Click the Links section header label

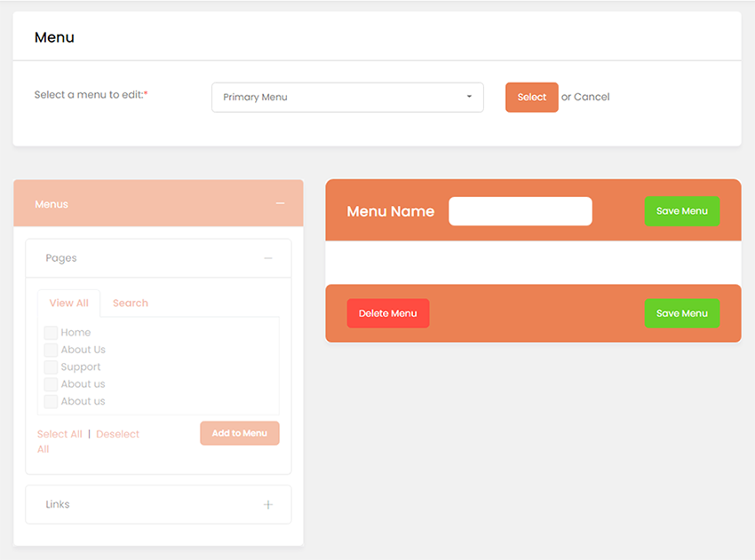(x=58, y=505)
